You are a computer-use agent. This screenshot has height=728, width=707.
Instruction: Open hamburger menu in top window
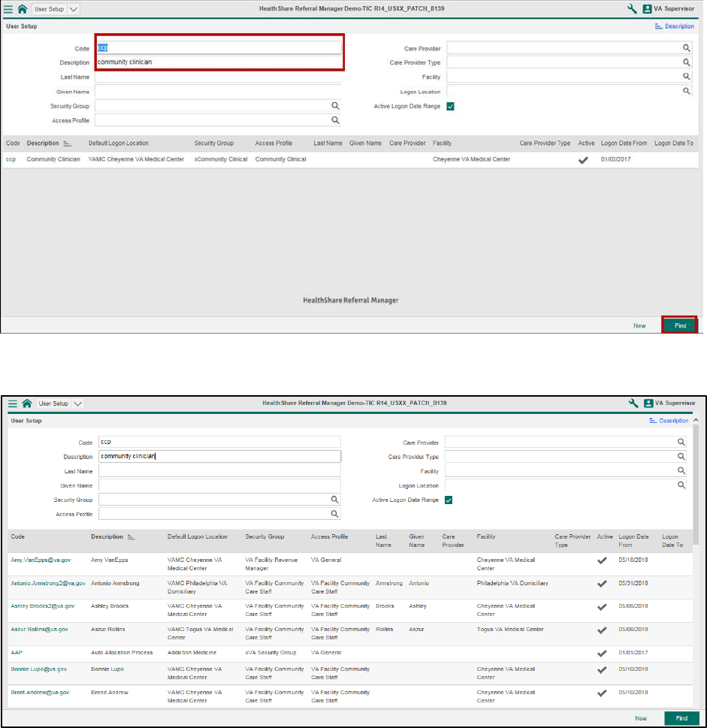[x=8, y=9]
